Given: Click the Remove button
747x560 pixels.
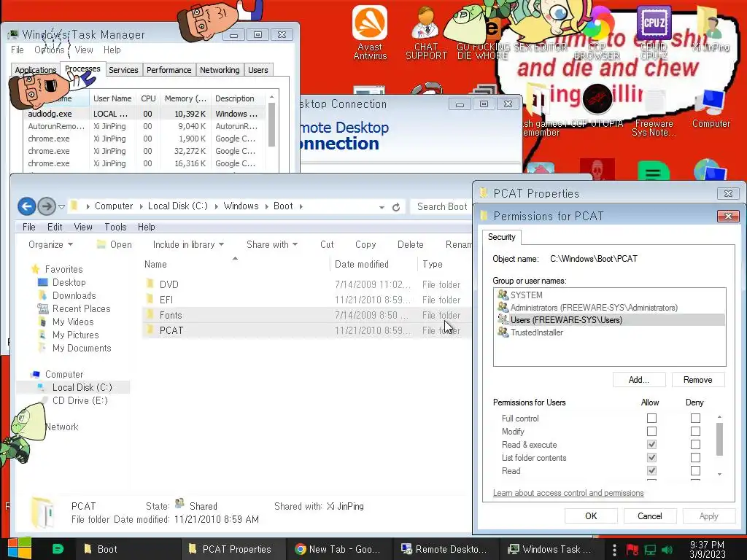Looking at the screenshot, I should (x=698, y=379).
